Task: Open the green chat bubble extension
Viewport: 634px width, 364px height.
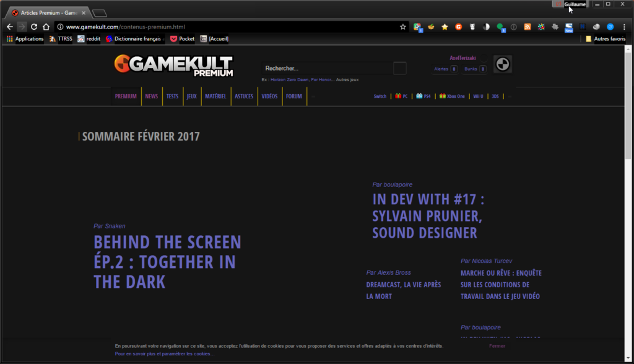Action: click(x=500, y=27)
